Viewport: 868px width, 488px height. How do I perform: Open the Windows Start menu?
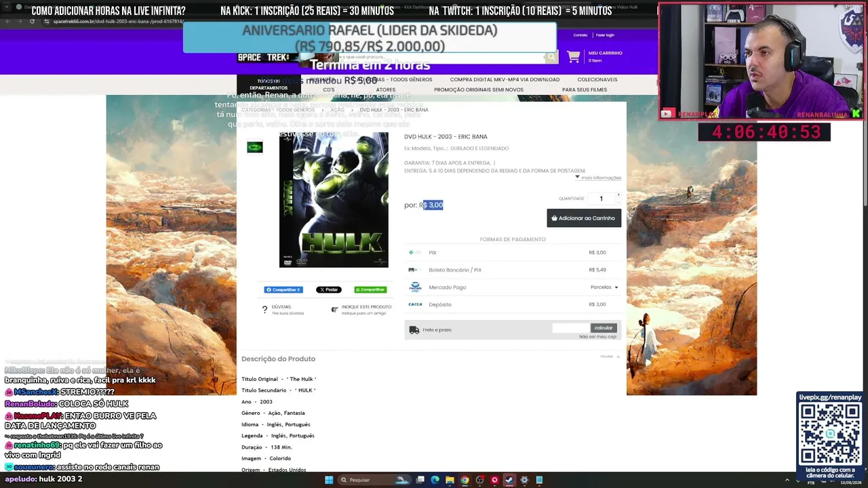coord(329,480)
